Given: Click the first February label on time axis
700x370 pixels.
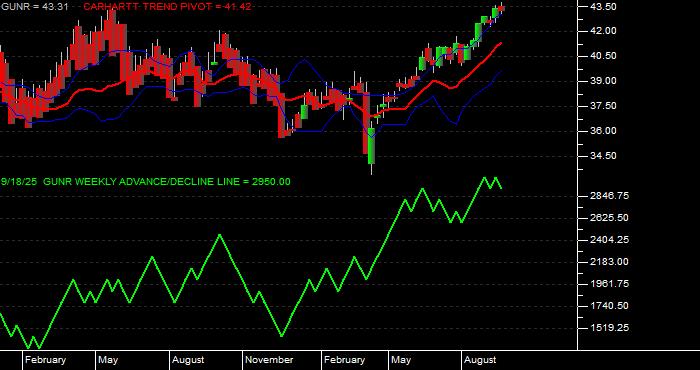Looking at the screenshot, I should (45, 360).
